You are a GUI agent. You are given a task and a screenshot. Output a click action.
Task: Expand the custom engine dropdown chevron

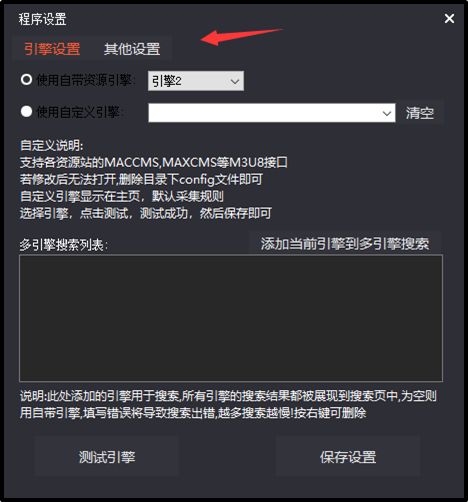387,113
